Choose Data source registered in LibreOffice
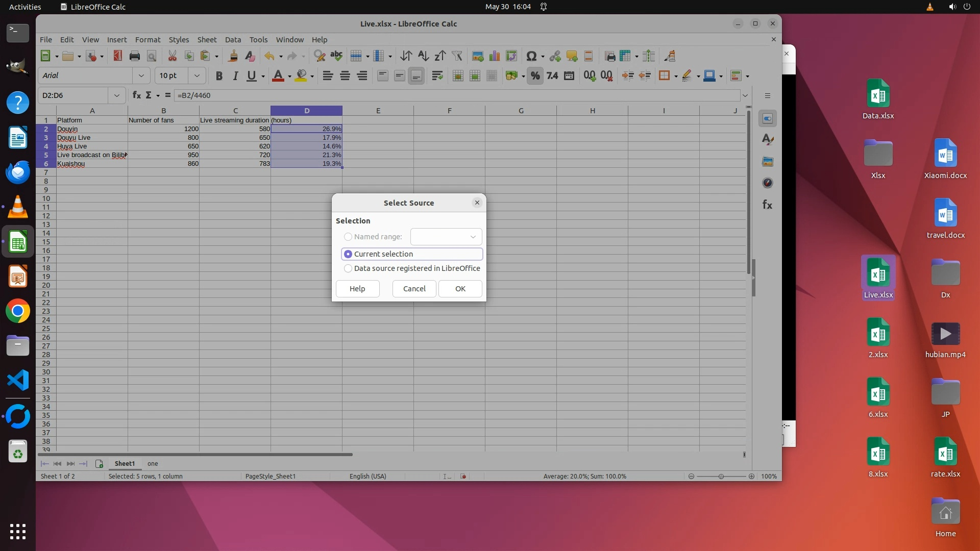 [348, 268]
